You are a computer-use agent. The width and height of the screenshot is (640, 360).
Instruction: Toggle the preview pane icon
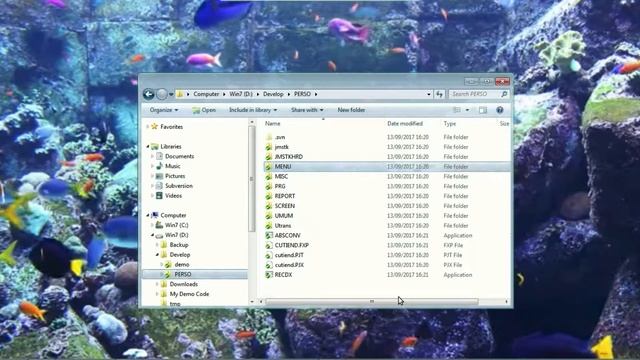pyautogui.click(x=483, y=110)
